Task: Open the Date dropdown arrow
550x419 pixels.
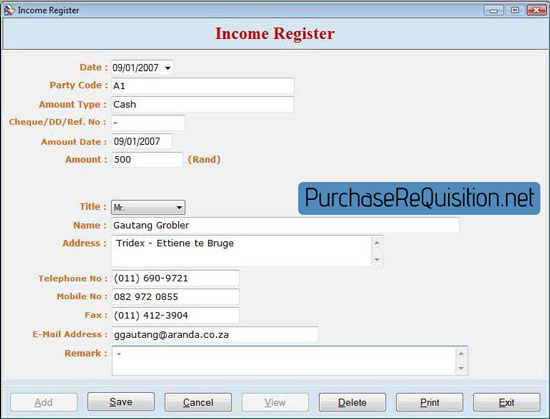Action: click(168, 68)
